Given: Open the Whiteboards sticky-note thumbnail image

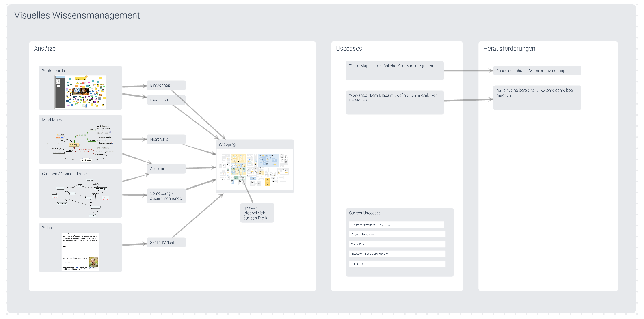Looking at the screenshot, I should pos(80,92).
